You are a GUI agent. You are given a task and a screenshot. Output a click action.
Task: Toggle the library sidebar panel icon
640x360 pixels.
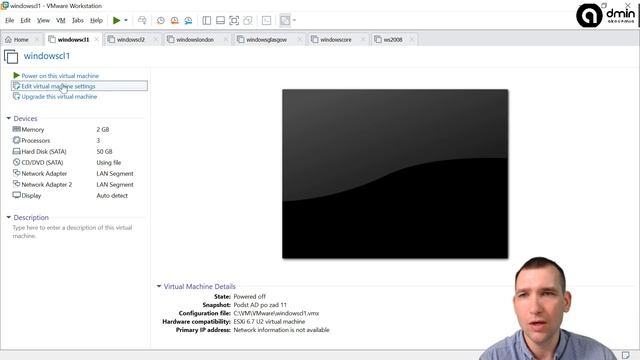[x=207, y=20]
